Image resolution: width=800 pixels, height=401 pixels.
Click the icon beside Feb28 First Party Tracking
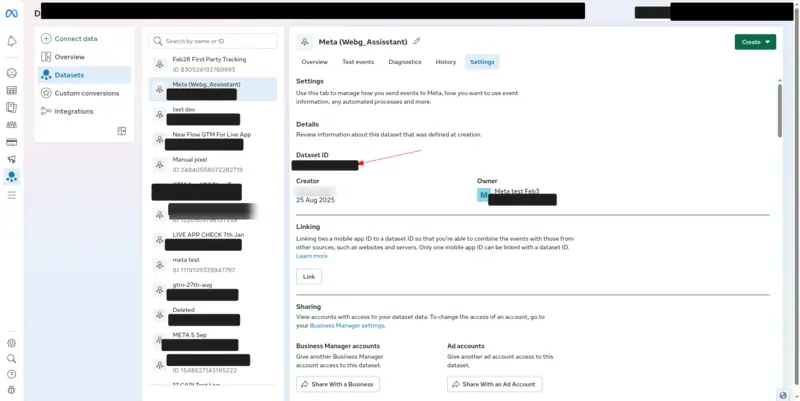click(x=160, y=64)
